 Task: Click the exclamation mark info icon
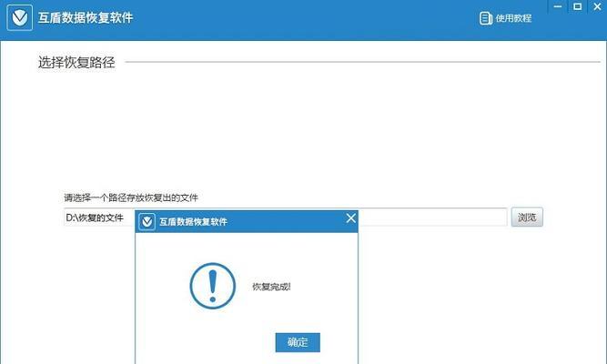pos(213,286)
